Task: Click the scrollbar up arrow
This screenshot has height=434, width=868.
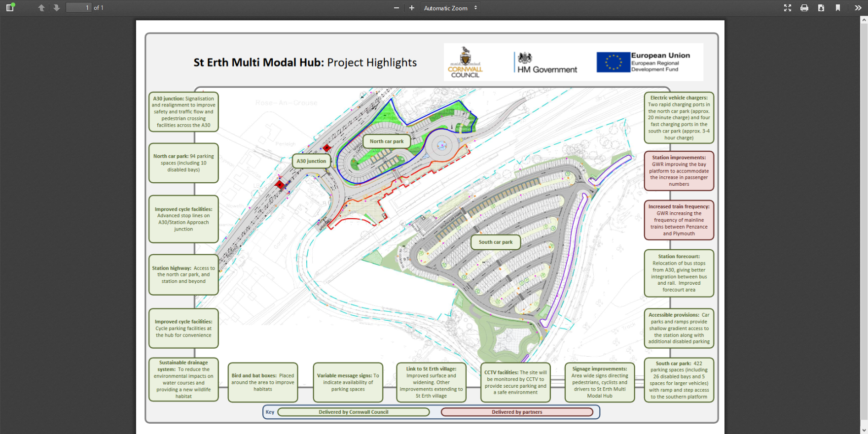Action: (864, 20)
